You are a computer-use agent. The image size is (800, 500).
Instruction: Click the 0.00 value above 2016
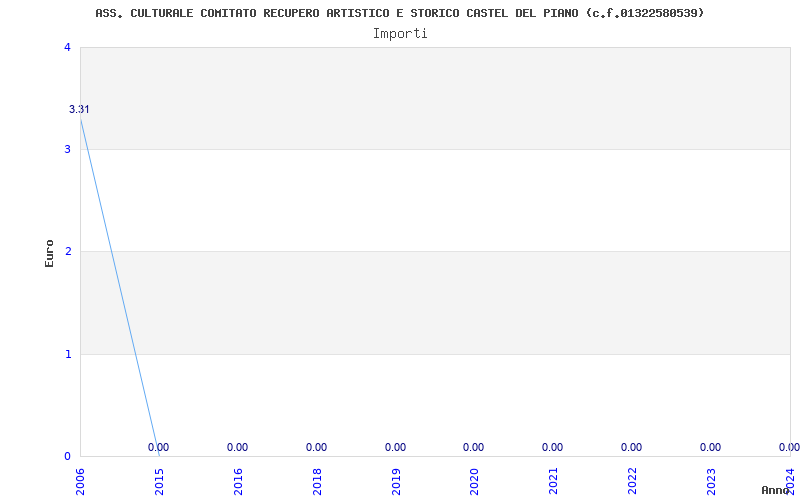tap(237, 447)
